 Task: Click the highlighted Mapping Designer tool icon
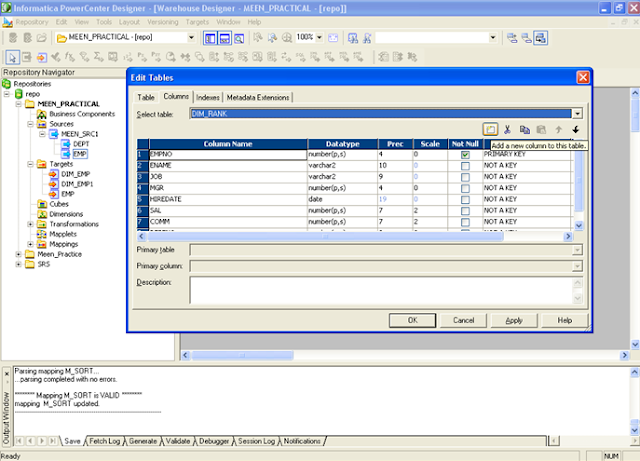point(541,38)
